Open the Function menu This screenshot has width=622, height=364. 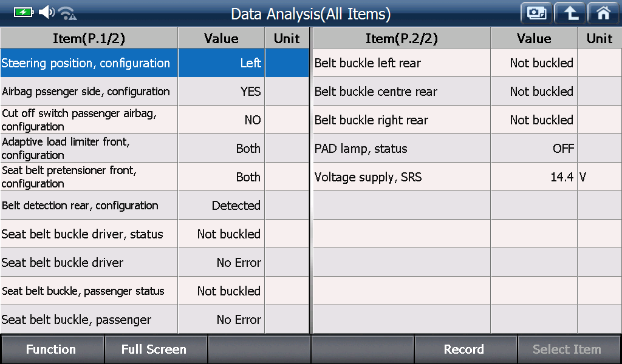coord(52,349)
